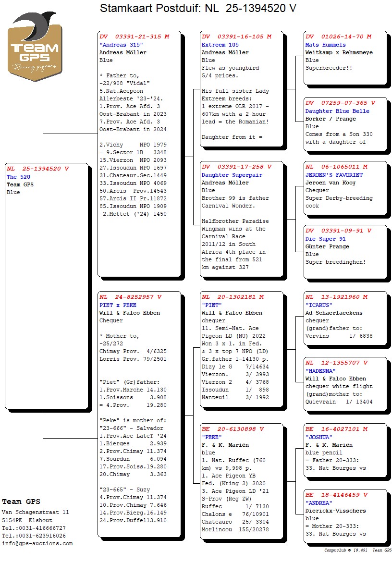392x563 pixels.
Task: Select the "JOSHUA" pigeon name
Action: coord(318,437)
